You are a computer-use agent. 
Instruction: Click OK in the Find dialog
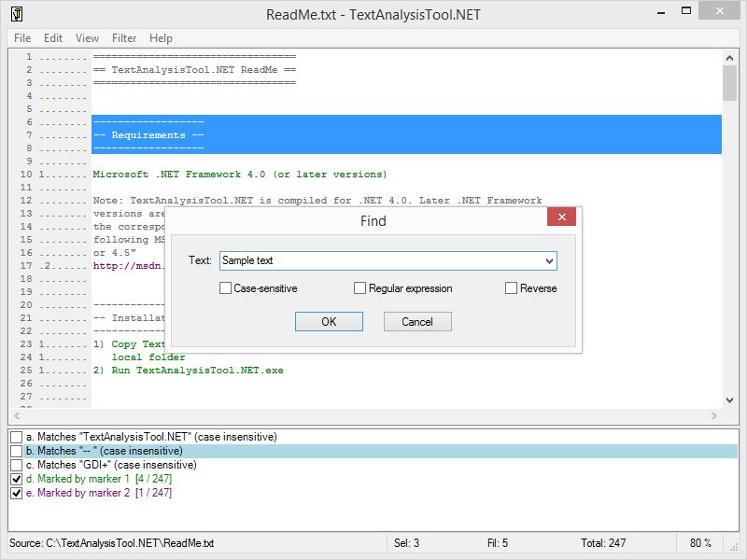click(329, 322)
